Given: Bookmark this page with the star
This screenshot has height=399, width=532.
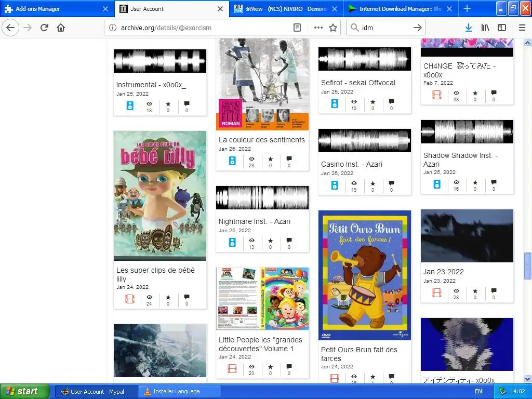Looking at the screenshot, I should 333,28.
